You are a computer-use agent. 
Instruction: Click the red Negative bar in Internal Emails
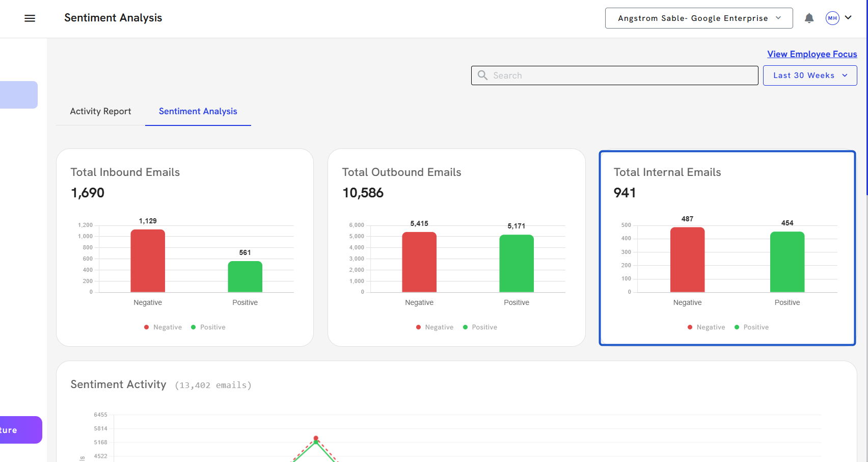687,260
